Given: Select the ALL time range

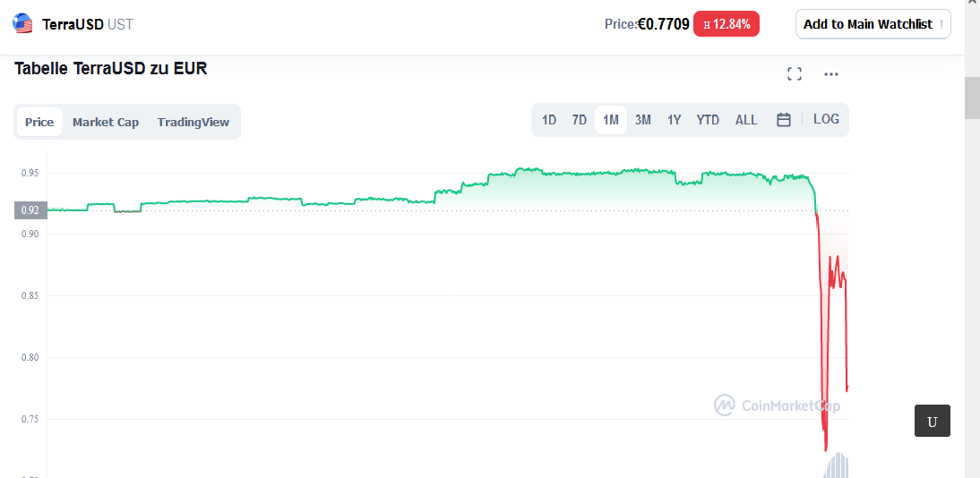Looking at the screenshot, I should (x=746, y=120).
